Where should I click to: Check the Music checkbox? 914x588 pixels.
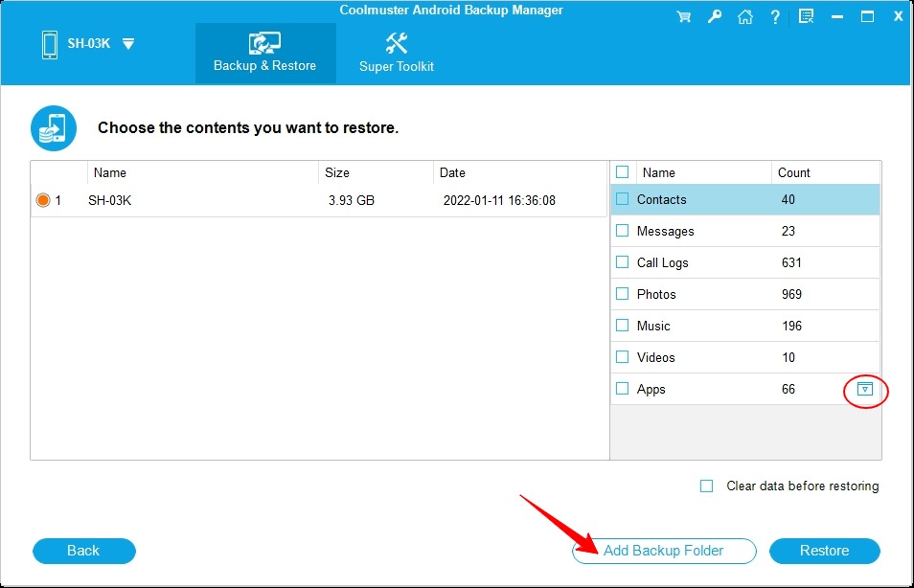click(623, 325)
